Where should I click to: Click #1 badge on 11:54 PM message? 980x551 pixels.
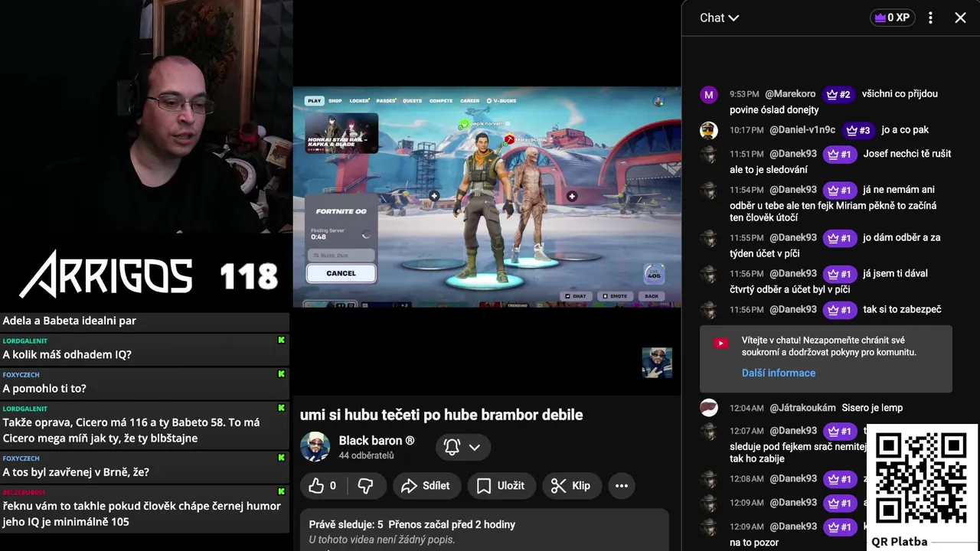pyautogui.click(x=840, y=190)
